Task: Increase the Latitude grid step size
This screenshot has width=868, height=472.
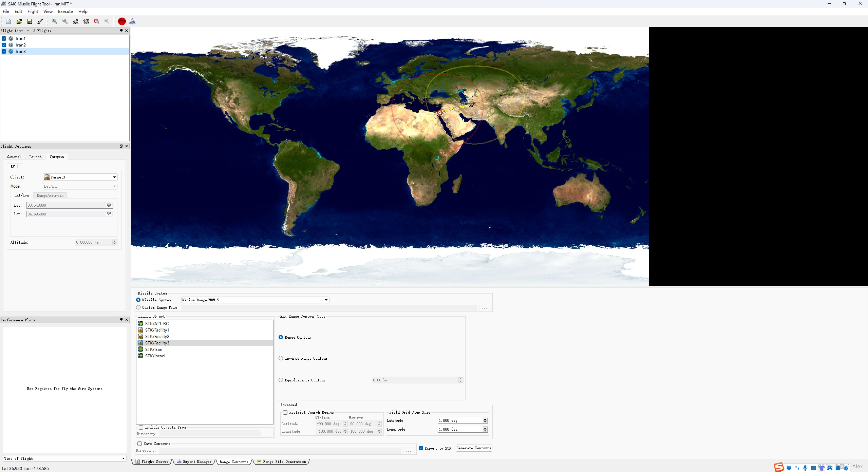Action: (485, 419)
